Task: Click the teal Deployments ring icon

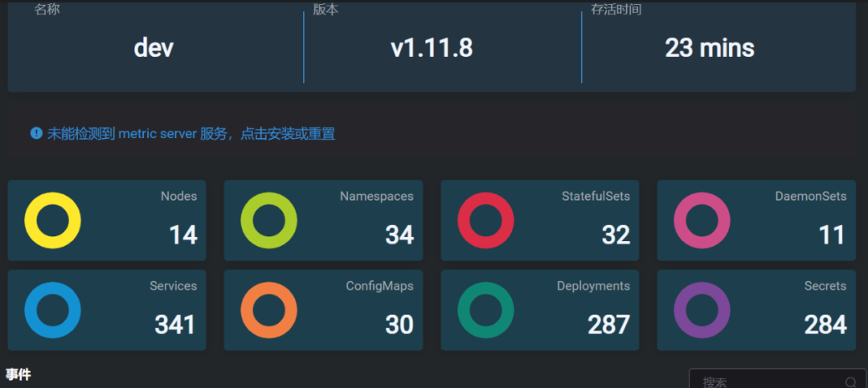Action: pyautogui.click(x=485, y=310)
